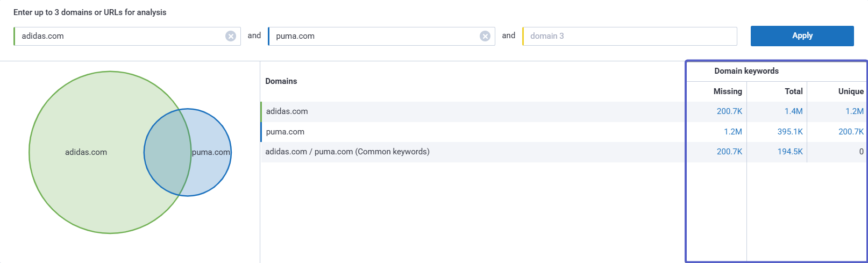
Task: Click the overlapping area of the Venn circles
Action: pos(167,152)
